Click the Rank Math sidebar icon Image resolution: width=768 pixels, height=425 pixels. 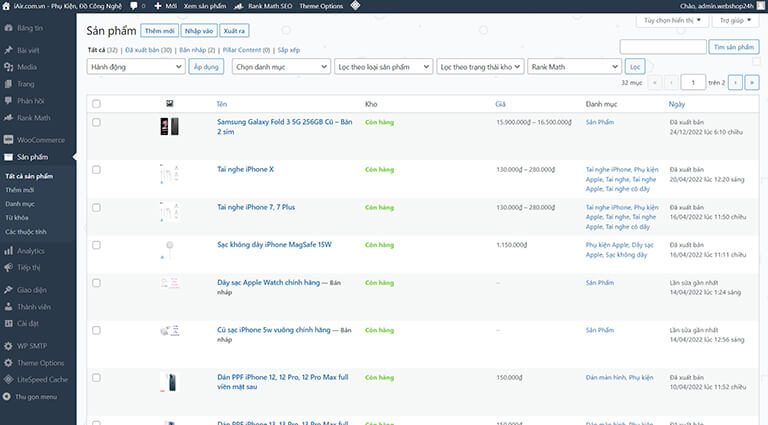point(9,118)
